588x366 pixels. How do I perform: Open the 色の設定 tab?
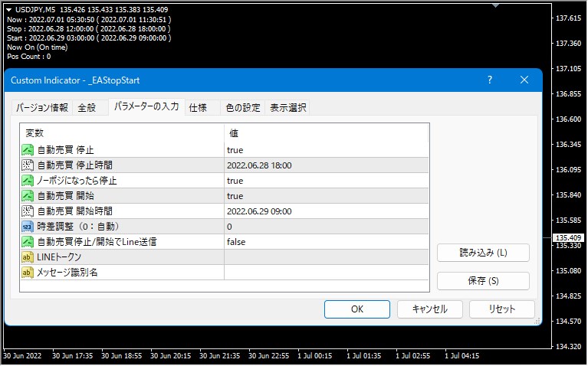[x=243, y=108]
